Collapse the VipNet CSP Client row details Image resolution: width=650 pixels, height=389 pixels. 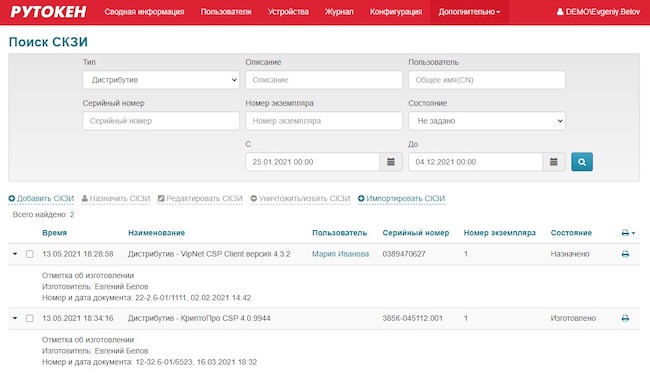point(15,254)
